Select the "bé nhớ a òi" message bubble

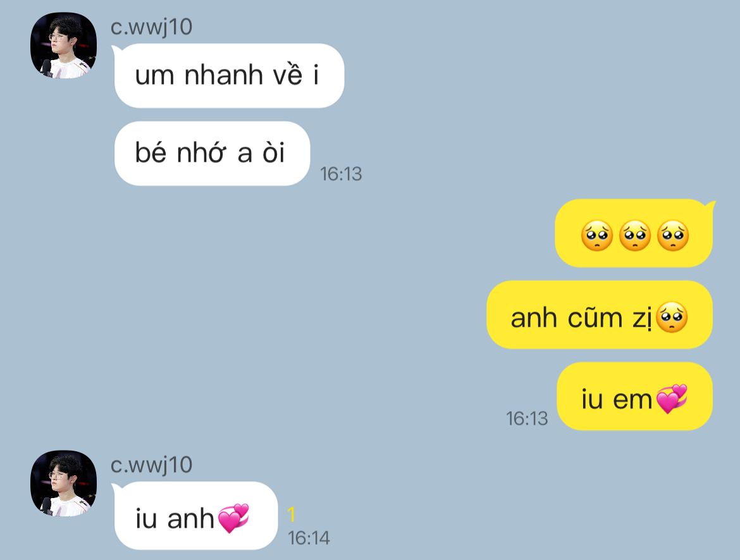pyautogui.click(x=212, y=154)
